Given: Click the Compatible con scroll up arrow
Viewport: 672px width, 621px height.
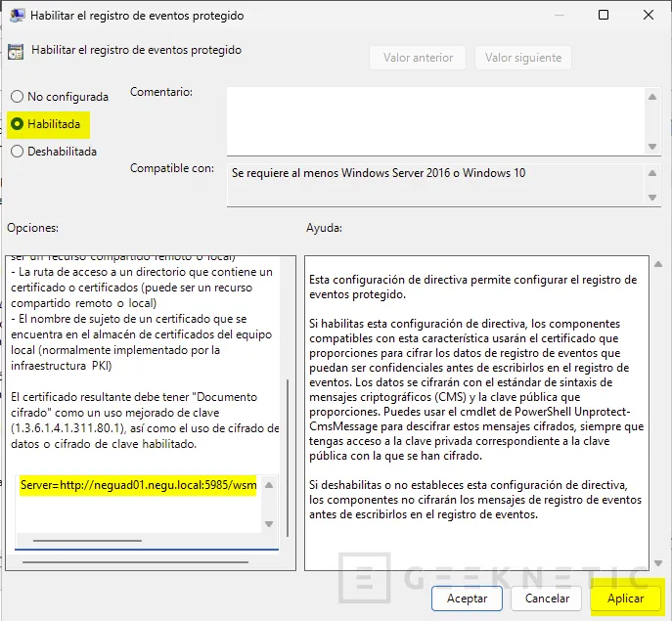Looking at the screenshot, I should point(652,173).
